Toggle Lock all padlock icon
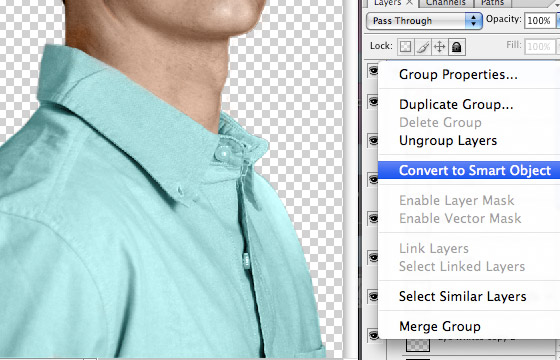Viewport: 560px width, 360px height. pos(457,47)
